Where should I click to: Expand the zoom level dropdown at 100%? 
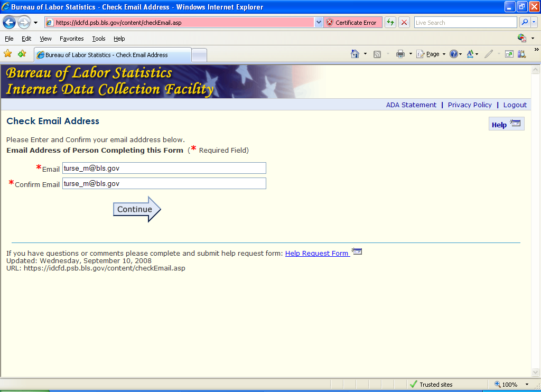(x=527, y=385)
